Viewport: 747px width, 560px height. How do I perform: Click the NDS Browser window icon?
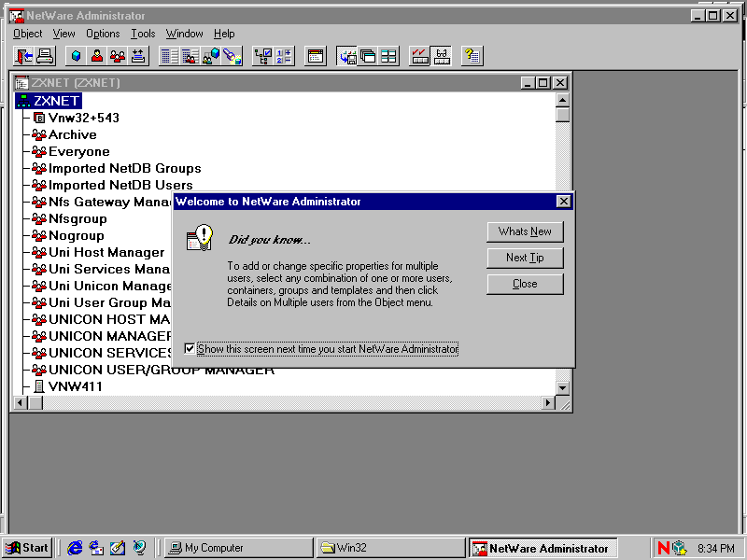coord(316,56)
